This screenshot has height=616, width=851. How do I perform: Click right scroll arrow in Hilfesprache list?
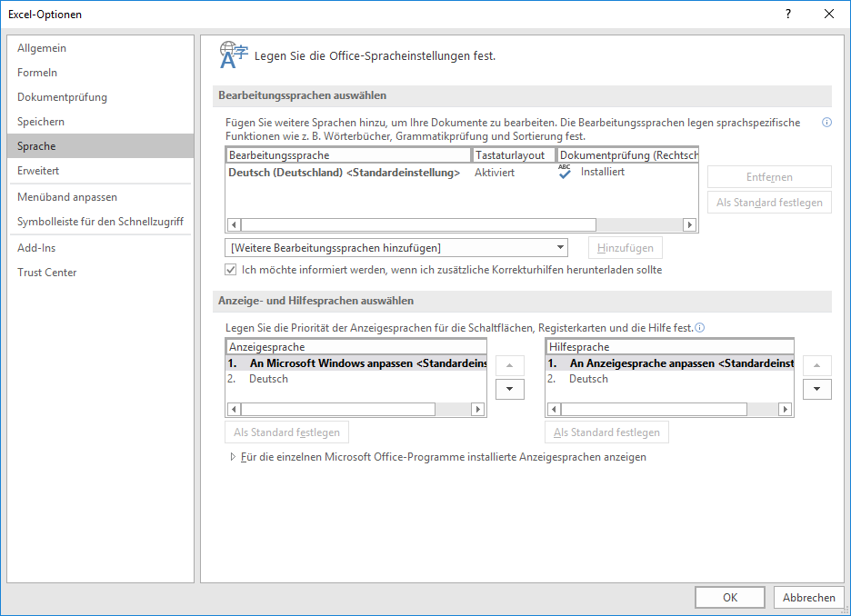click(x=785, y=409)
